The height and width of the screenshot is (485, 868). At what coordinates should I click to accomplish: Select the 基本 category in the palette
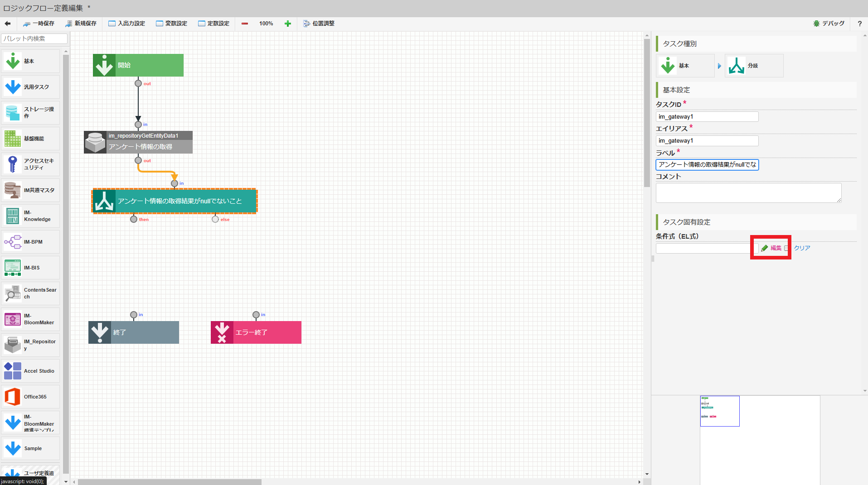pos(30,60)
